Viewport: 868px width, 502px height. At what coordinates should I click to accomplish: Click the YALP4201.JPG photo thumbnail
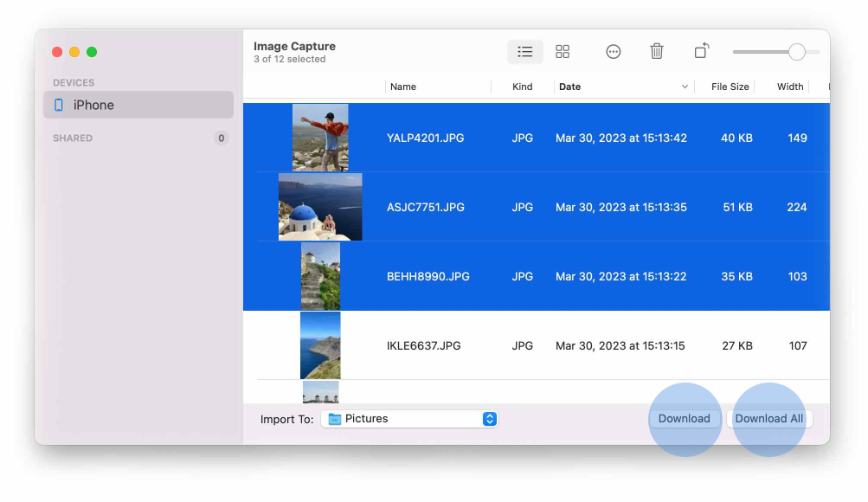pyautogui.click(x=321, y=137)
